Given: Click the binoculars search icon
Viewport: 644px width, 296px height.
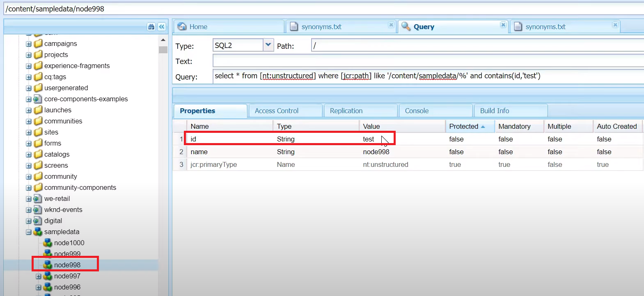Looking at the screenshot, I should pyautogui.click(x=151, y=27).
